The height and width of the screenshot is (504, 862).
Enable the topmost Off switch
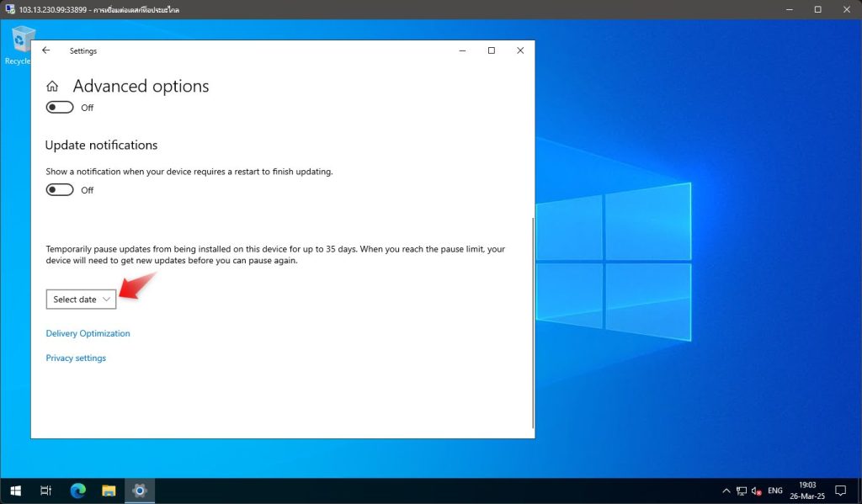59,107
